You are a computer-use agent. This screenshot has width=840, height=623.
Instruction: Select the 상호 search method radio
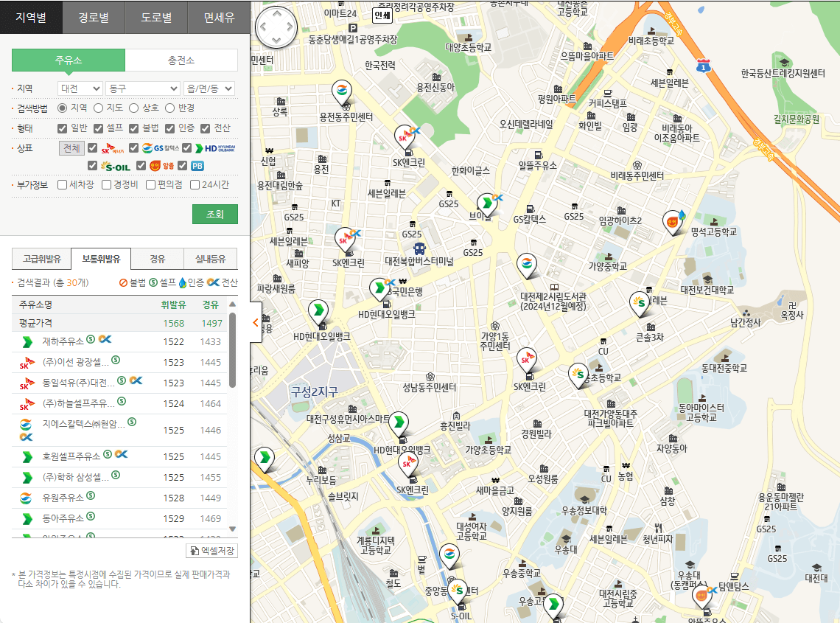click(134, 108)
